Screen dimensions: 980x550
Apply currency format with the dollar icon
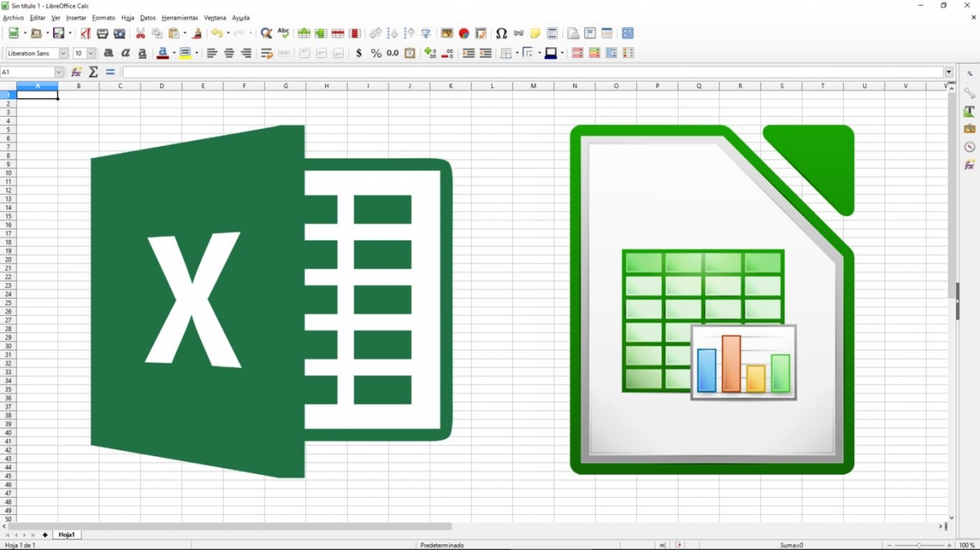(359, 52)
